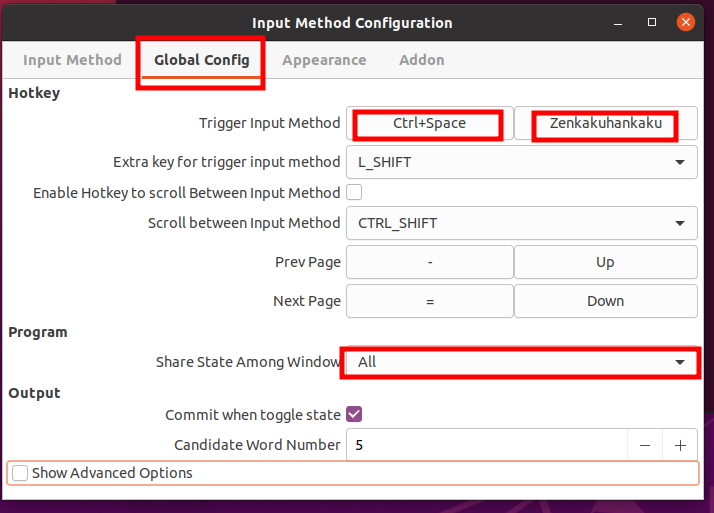Screen dimensions: 714x513
Task: Maximize the Input Method Configuration window
Action: (x=652, y=22)
